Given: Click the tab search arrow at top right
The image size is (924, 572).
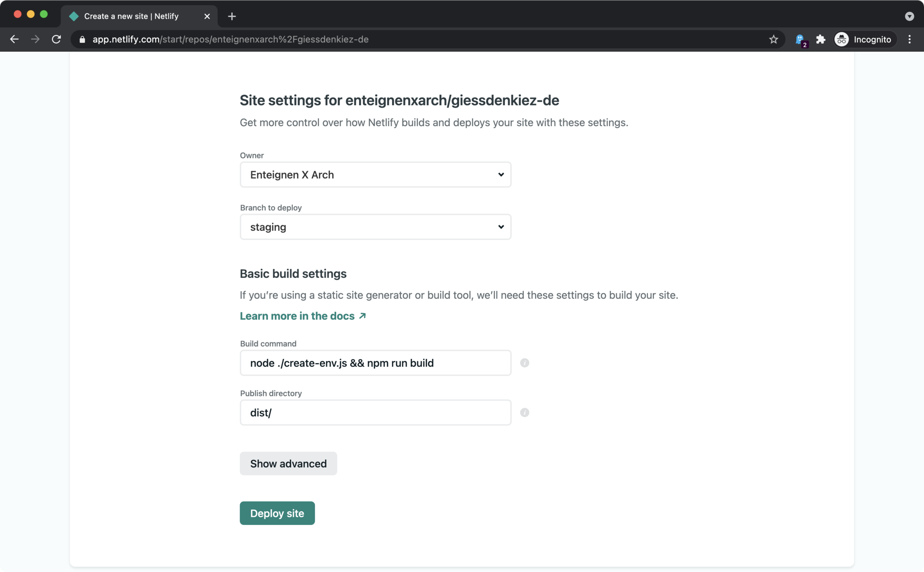Looking at the screenshot, I should pyautogui.click(x=909, y=16).
